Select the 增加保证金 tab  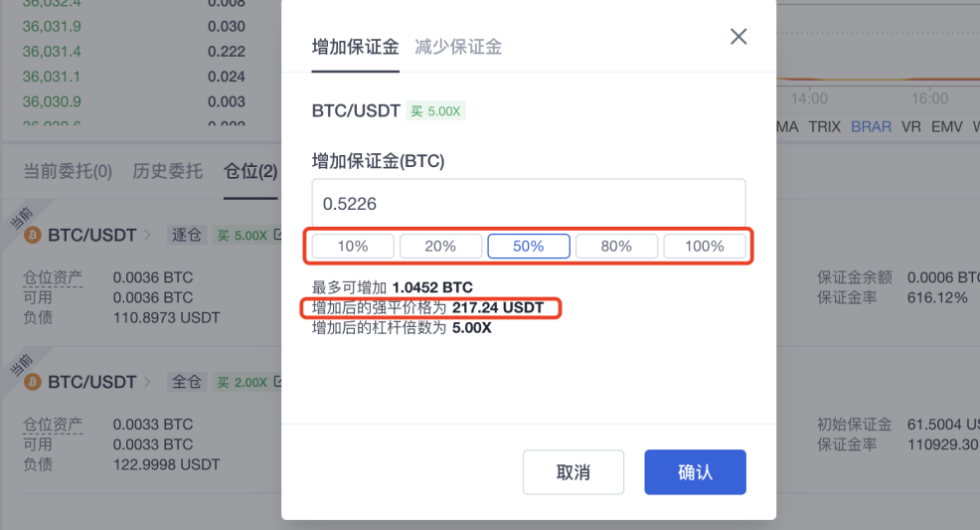[x=355, y=47]
